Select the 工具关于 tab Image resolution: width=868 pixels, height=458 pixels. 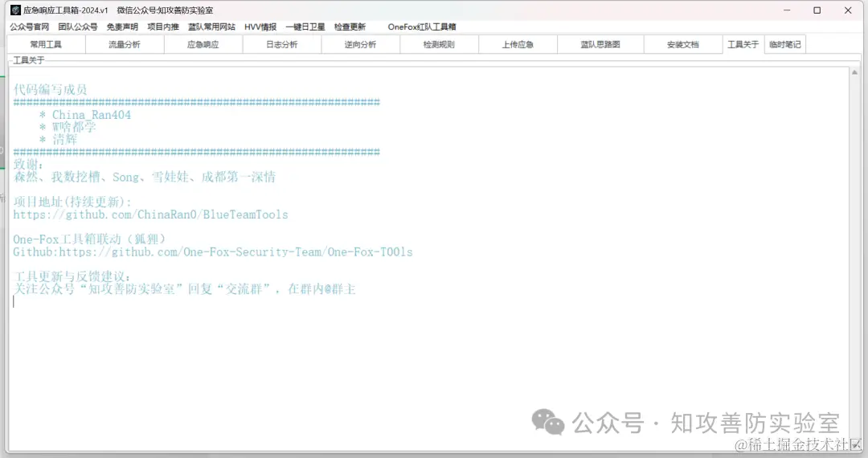pos(743,44)
